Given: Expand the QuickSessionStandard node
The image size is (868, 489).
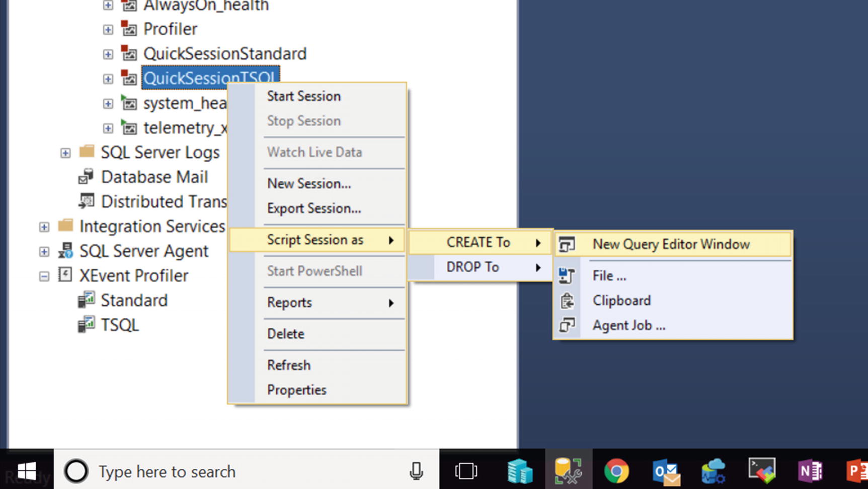Looking at the screenshot, I should 108,54.
